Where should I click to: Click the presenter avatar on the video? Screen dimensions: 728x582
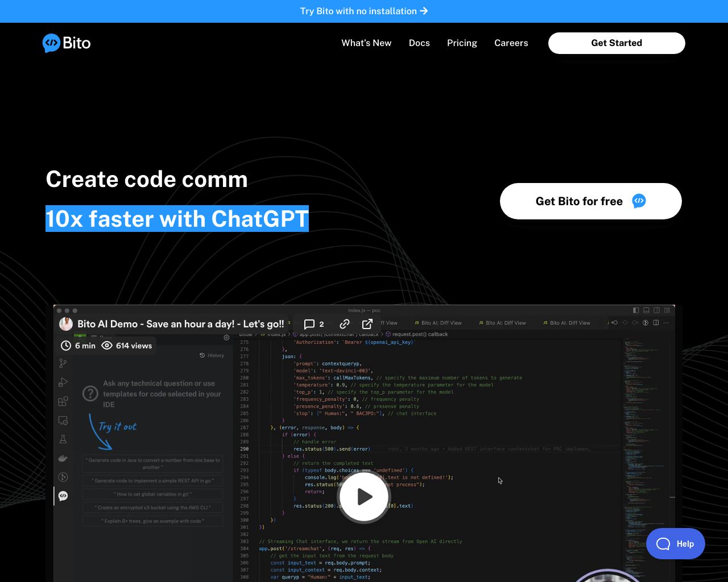coord(66,324)
